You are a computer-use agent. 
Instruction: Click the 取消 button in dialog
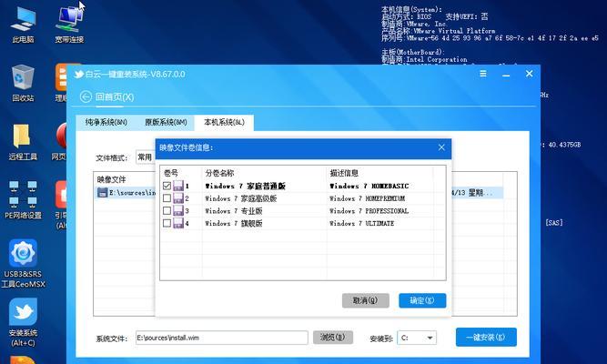tap(366, 300)
